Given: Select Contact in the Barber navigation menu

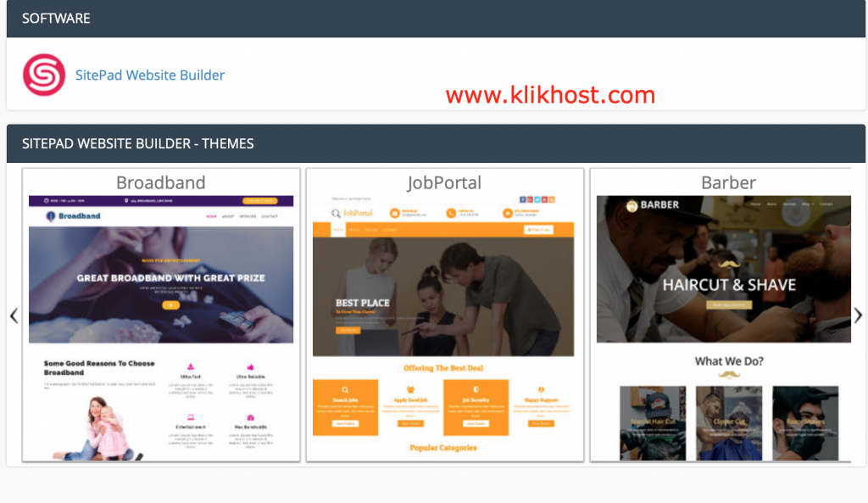Looking at the screenshot, I should point(825,204).
